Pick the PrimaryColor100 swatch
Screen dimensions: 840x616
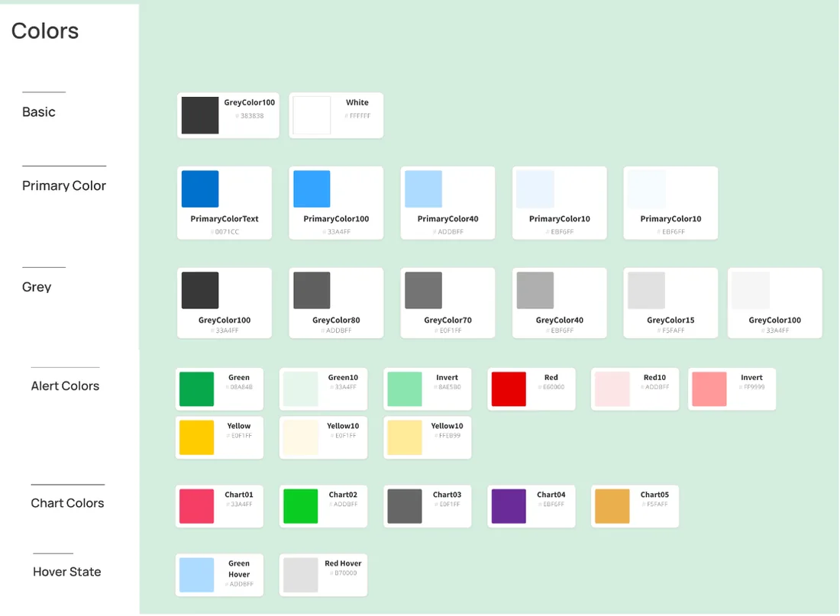[x=312, y=189]
